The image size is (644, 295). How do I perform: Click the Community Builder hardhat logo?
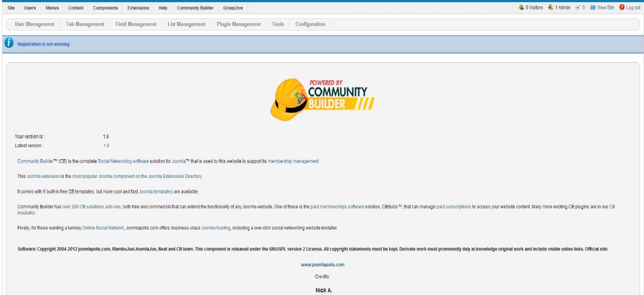322,99
